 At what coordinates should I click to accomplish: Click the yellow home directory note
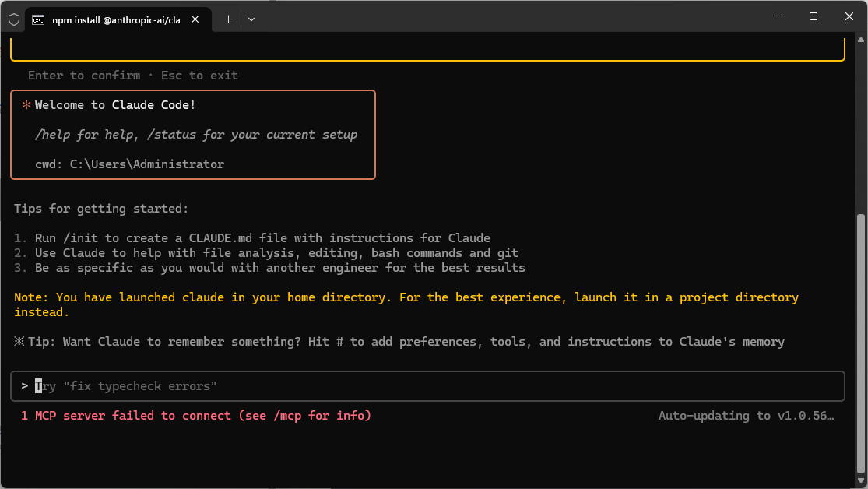[x=406, y=304]
